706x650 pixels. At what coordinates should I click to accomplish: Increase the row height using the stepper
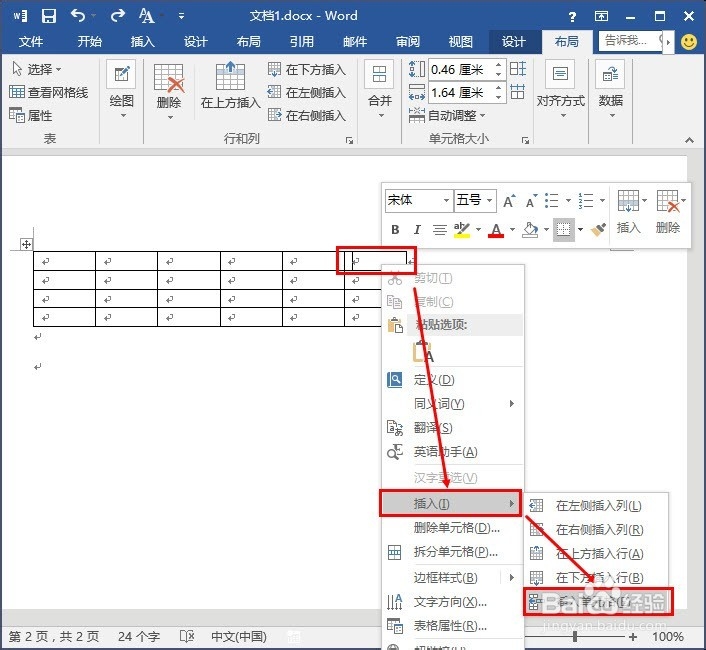click(498, 65)
